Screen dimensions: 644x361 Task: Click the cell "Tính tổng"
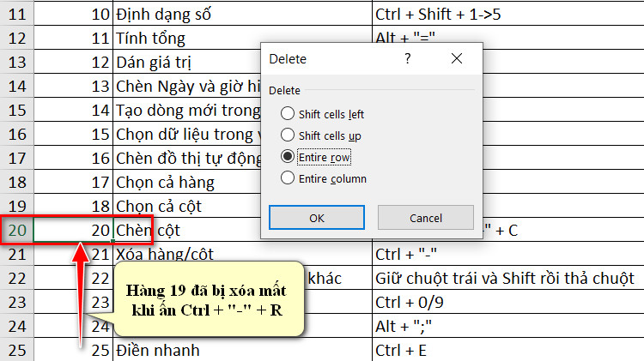187,38
